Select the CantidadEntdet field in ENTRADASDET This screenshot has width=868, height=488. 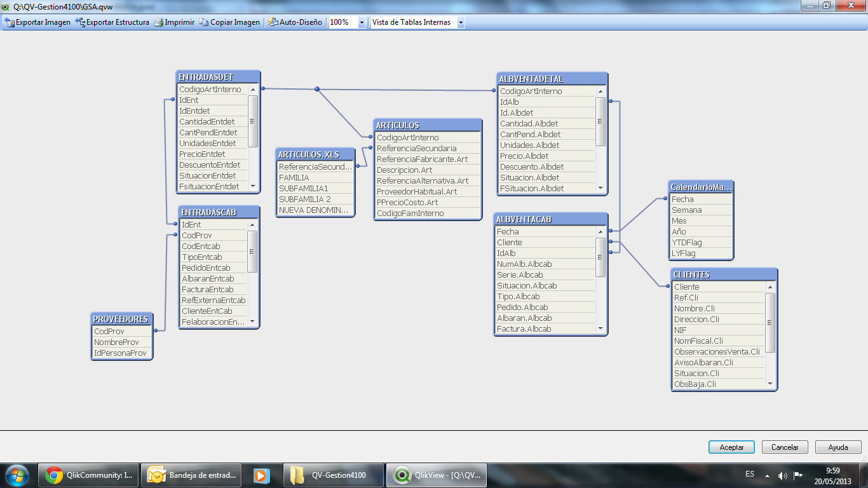coord(212,122)
